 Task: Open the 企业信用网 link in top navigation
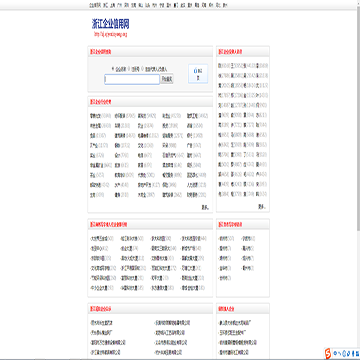click(95, 5)
